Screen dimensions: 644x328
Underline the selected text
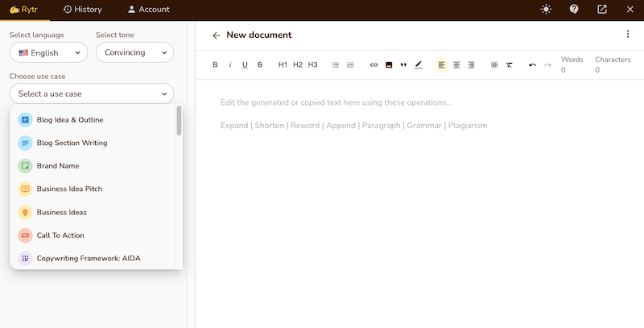click(x=245, y=65)
